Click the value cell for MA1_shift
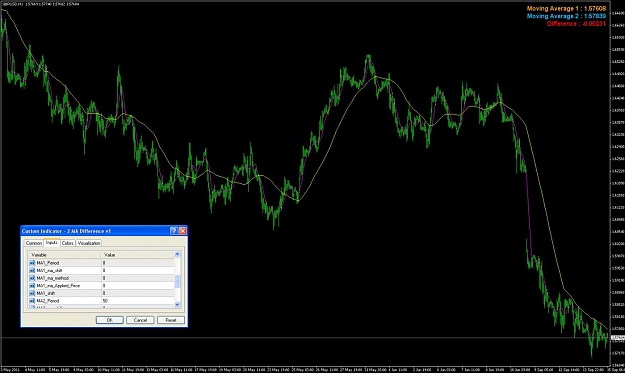The width and height of the screenshot is (625, 373). click(138, 293)
